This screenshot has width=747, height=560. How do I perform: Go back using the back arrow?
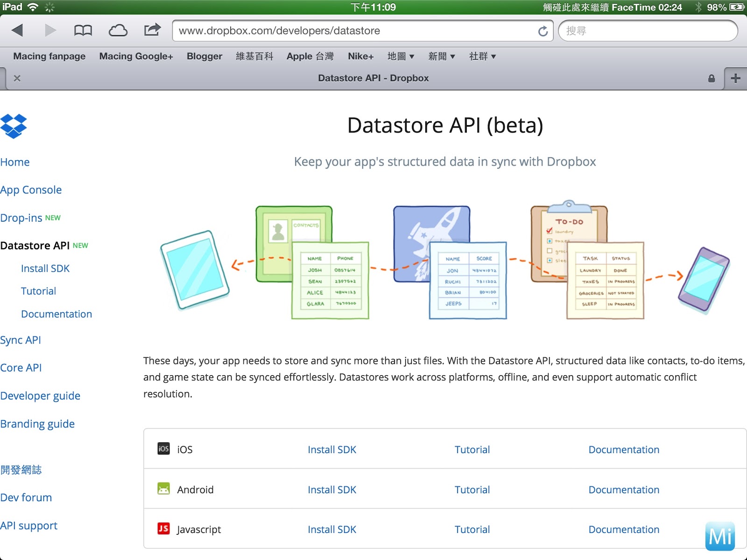(x=17, y=29)
